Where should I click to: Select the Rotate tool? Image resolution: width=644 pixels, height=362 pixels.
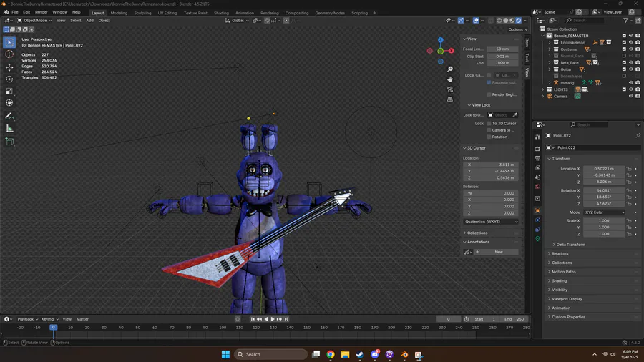pyautogui.click(x=9, y=79)
